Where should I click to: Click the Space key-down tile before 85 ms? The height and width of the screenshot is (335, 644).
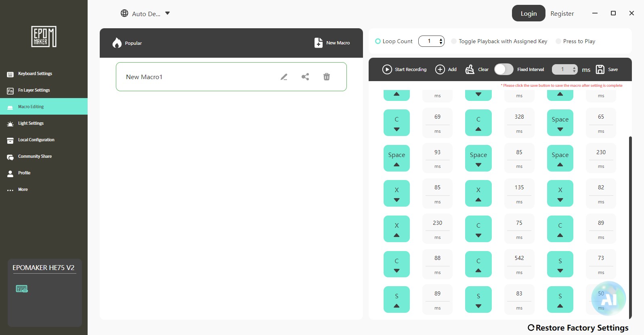point(478,158)
